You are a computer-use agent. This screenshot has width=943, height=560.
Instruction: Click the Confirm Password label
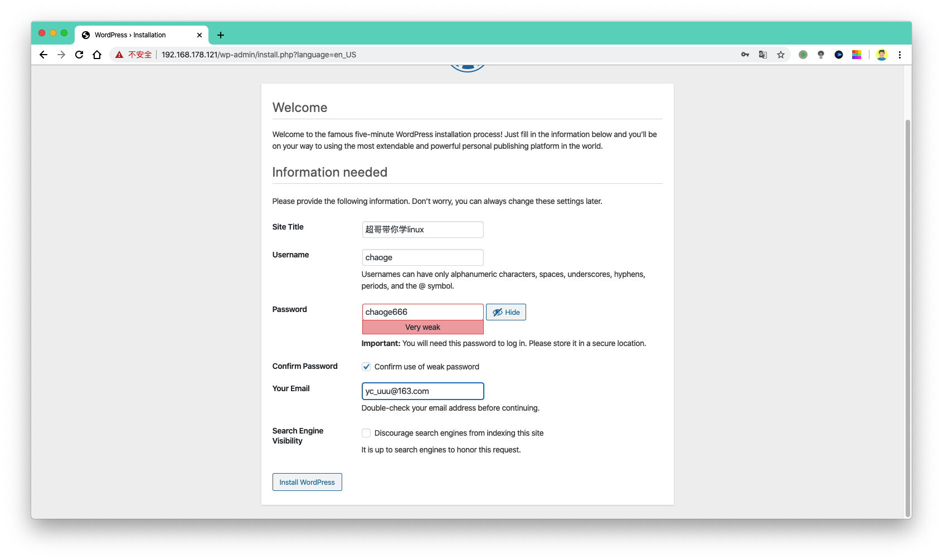(x=305, y=366)
